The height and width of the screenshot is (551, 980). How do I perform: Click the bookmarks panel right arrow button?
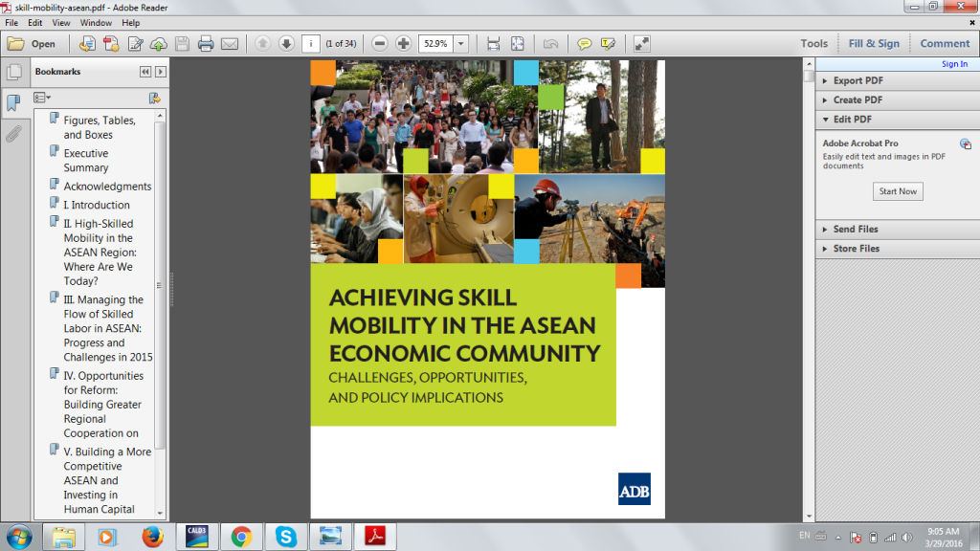tap(161, 72)
